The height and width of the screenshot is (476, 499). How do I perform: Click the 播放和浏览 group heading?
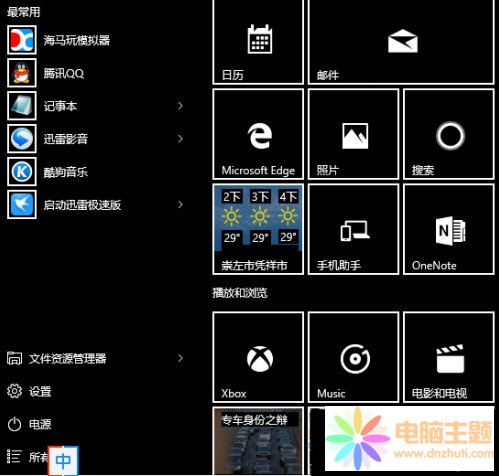point(240,293)
